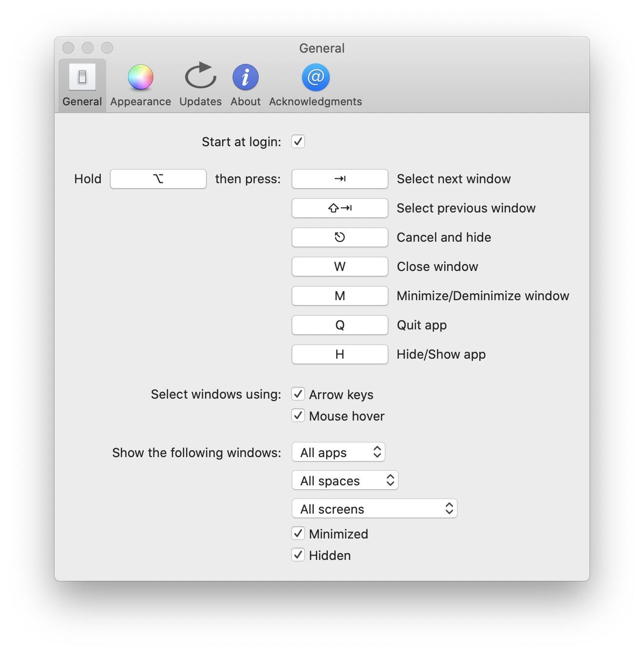Click the Hold label text
Viewport: 644px width, 653px height.
tap(88, 179)
